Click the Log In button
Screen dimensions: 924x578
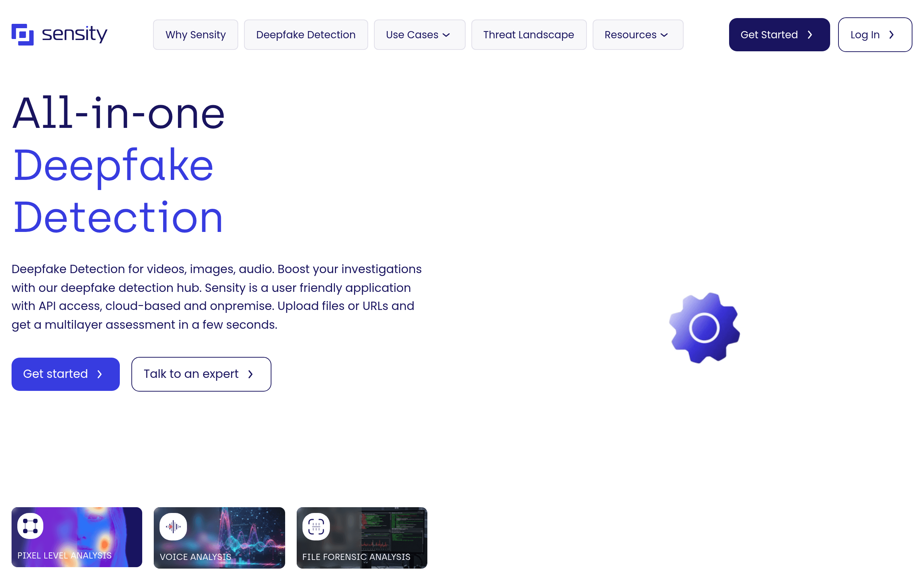pos(875,35)
